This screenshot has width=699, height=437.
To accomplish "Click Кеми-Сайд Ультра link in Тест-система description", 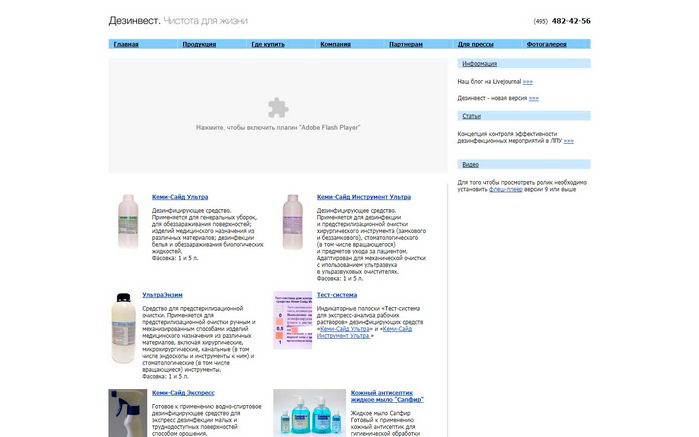I will tap(345, 329).
